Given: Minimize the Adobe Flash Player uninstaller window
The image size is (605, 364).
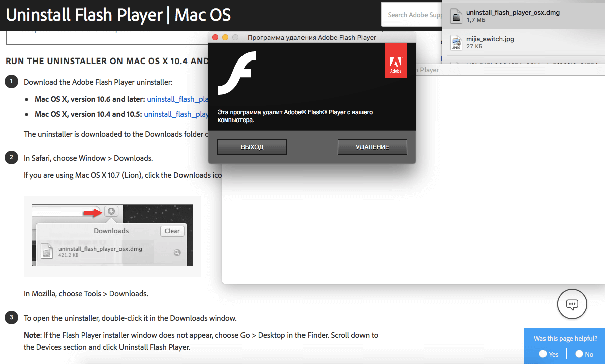Looking at the screenshot, I should pos(225,37).
